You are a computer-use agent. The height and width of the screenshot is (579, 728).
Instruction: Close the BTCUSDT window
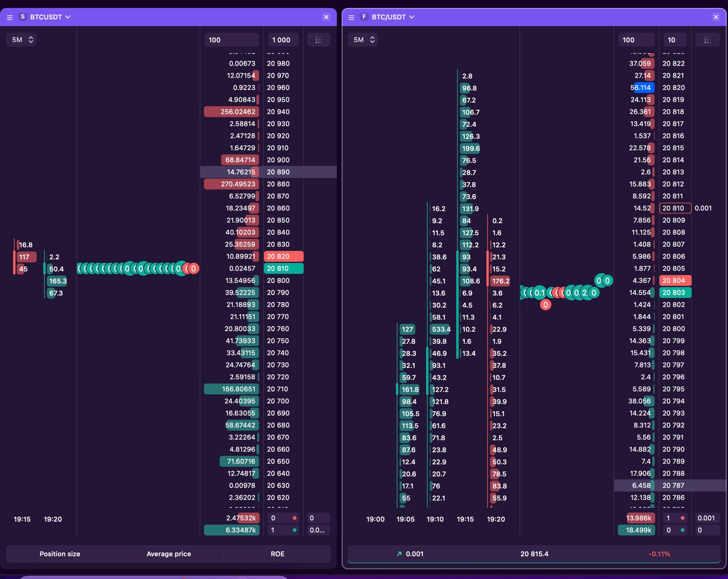click(x=326, y=17)
